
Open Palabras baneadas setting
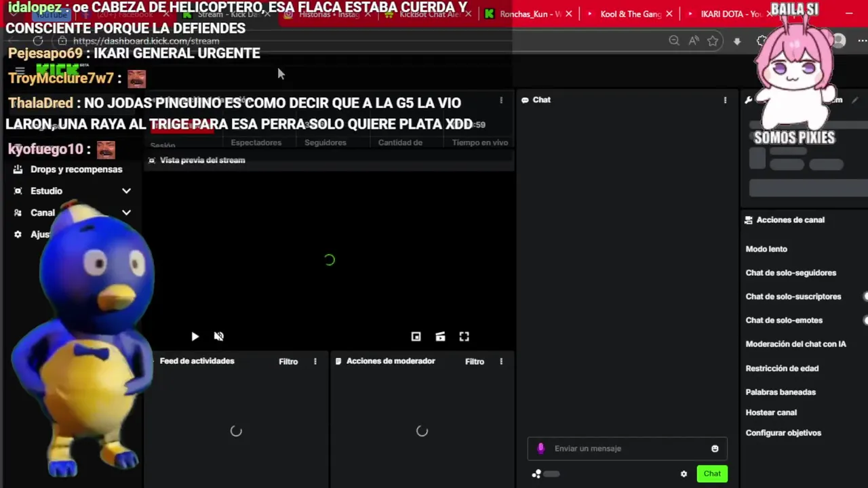tap(781, 392)
